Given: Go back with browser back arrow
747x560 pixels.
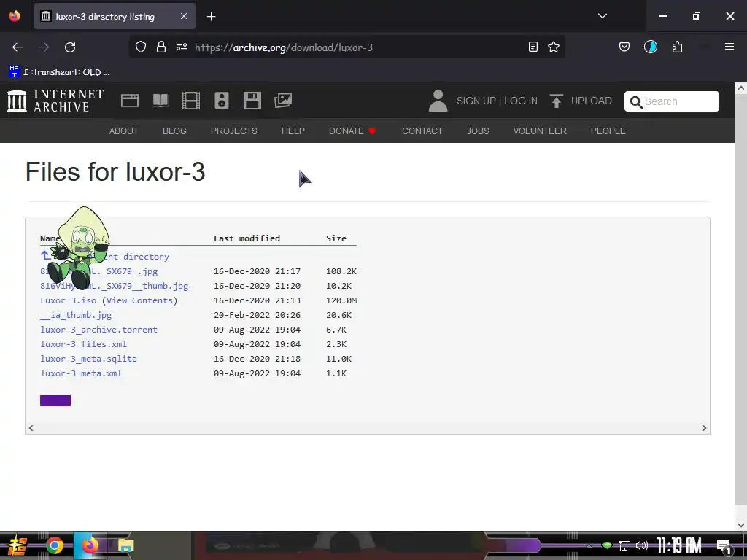Looking at the screenshot, I should pos(18,47).
